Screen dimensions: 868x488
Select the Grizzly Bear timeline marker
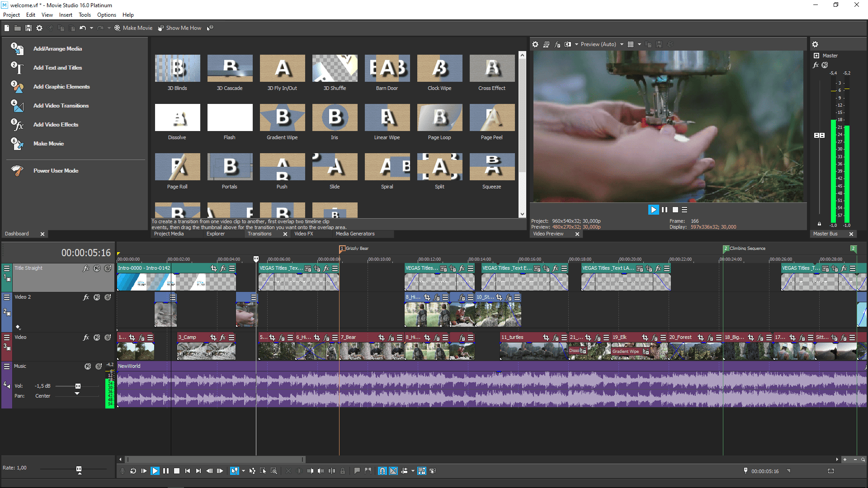click(x=342, y=249)
